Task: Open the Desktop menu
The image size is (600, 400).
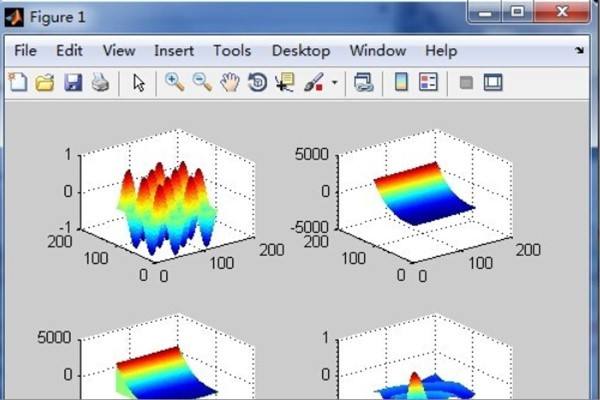Action: (x=301, y=51)
